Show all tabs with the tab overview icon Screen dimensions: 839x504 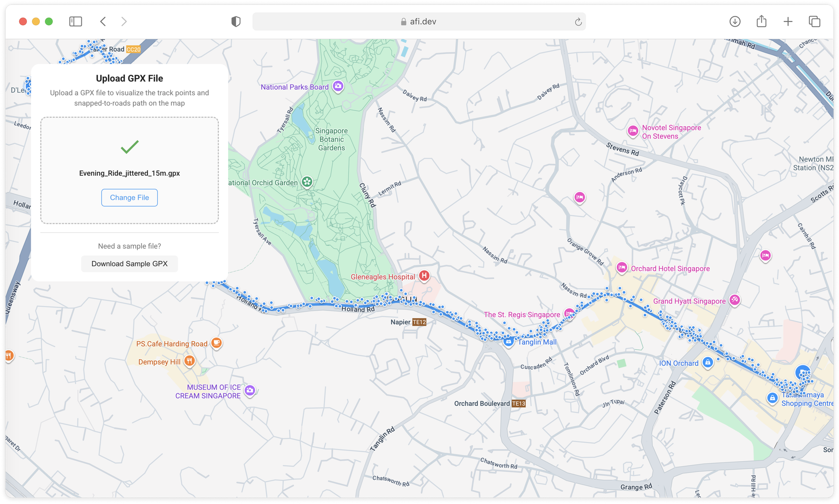[814, 21]
